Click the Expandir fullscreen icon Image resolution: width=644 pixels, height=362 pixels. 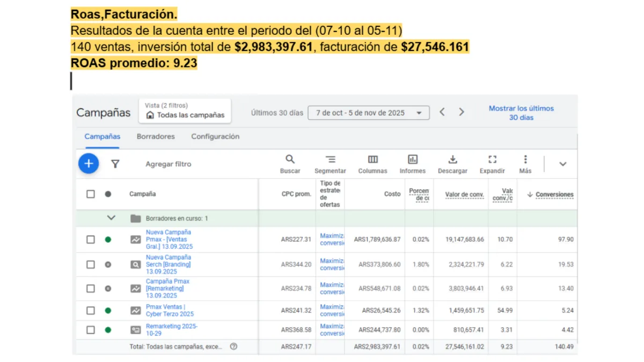[x=492, y=159]
